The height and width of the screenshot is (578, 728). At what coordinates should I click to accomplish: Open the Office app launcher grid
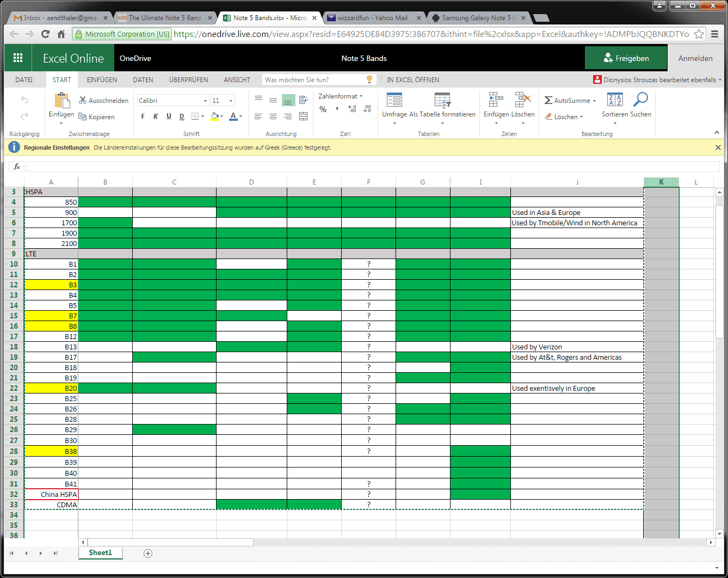click(x=18, y=58)
